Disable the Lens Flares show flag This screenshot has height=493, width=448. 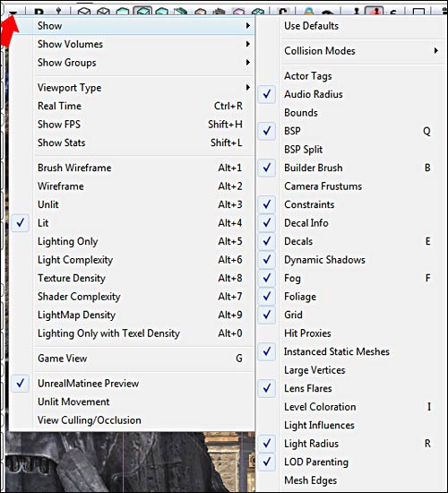coord(352,388)
